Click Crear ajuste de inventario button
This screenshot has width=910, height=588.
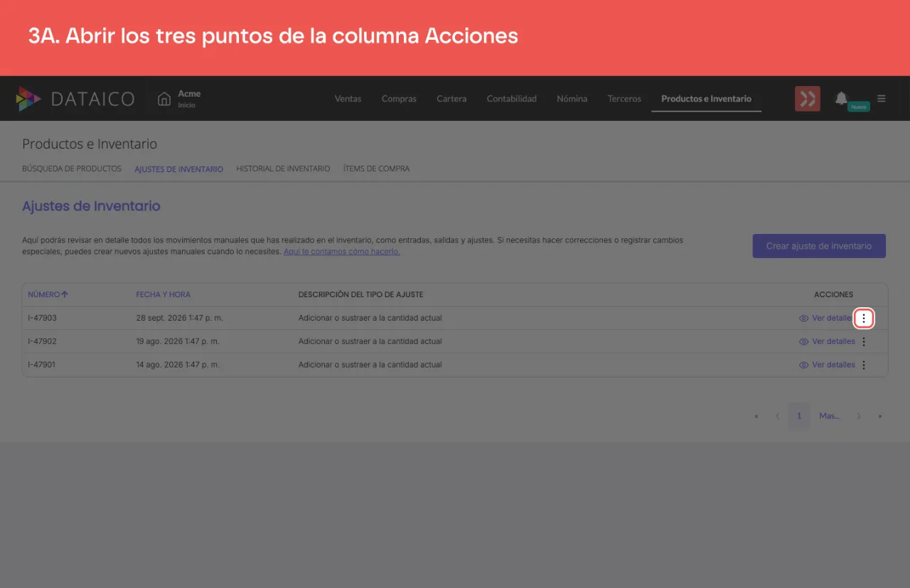pyautogui.click(x=819, y=246)
